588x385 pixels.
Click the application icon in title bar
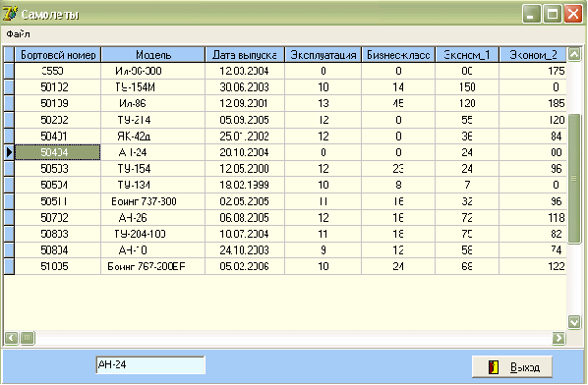click(x=10, y=14)
